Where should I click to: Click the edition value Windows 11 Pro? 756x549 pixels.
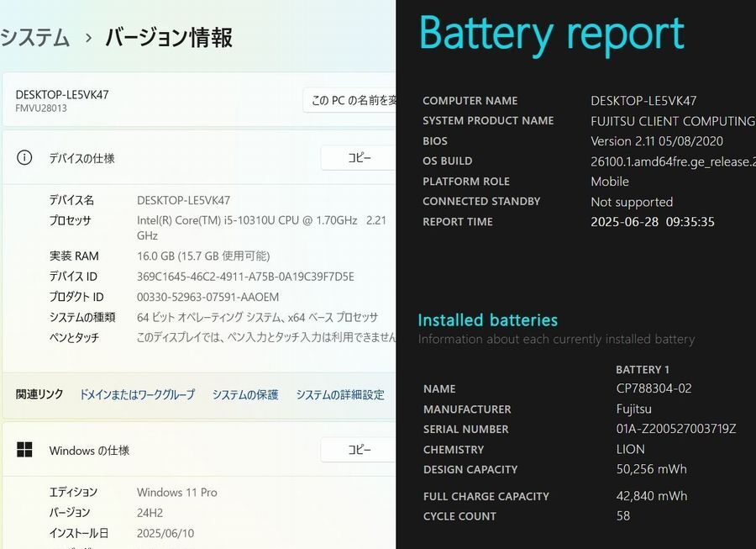click(x=177, y=492)
